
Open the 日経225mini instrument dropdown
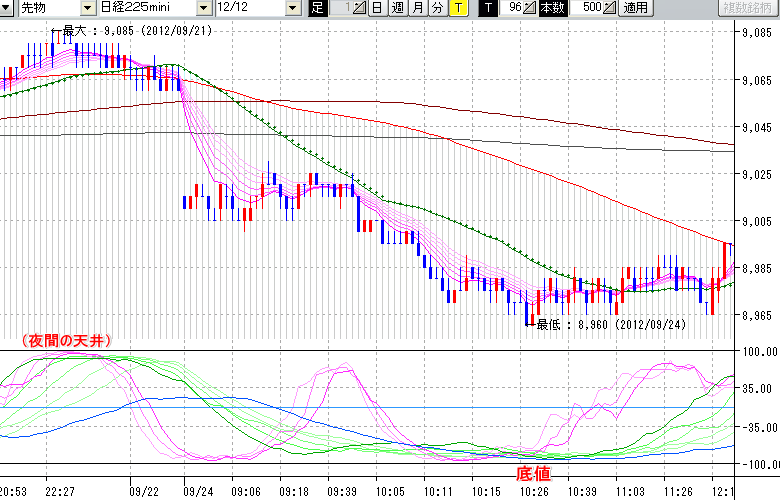click(x=203, y=8)
